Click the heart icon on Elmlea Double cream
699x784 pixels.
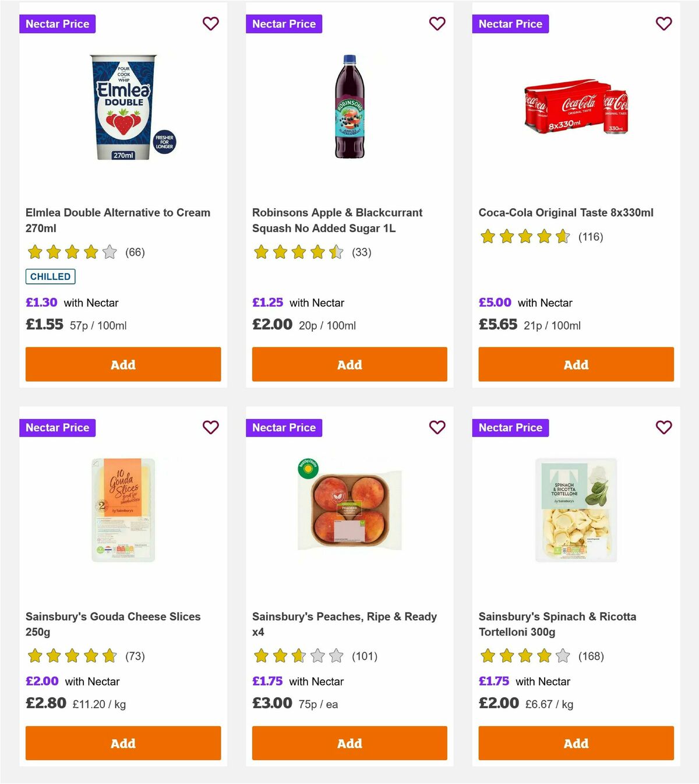click(x=210, y=24)
